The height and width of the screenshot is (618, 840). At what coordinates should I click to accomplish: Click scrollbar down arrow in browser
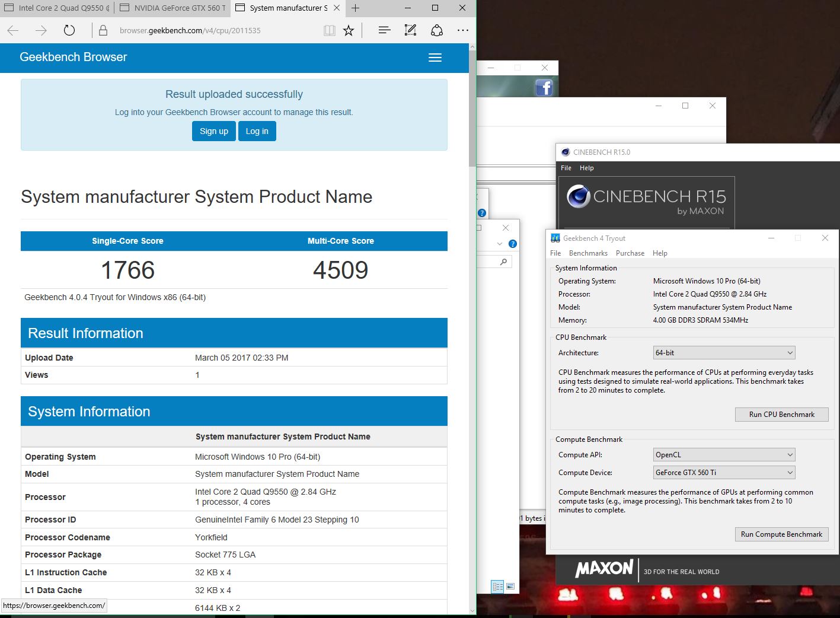click(x=472, y=610)
